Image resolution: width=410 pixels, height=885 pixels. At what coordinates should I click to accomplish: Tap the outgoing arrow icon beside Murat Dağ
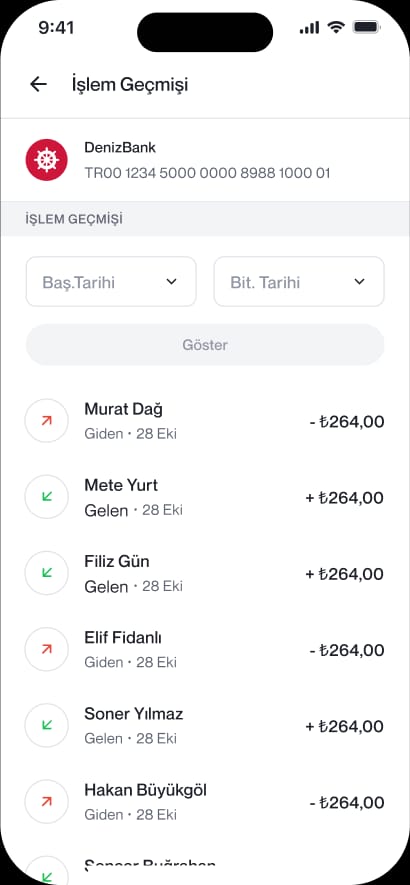tap(46, 420)
